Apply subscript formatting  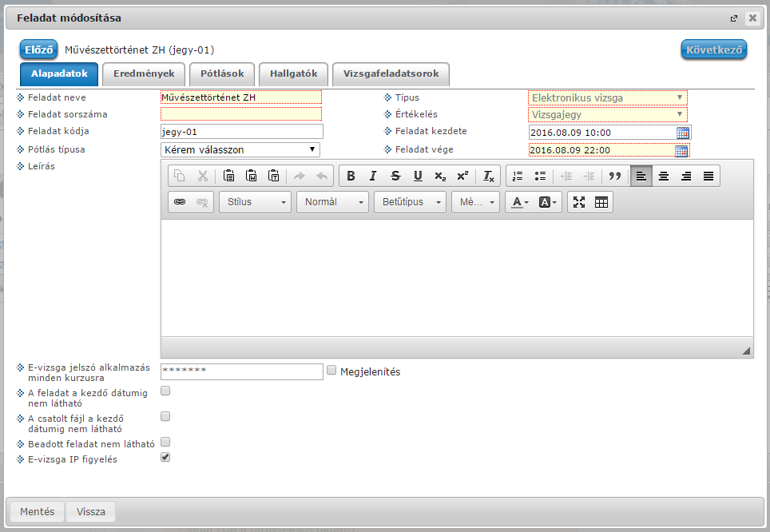pyautogui.click(x=440, y=176)
